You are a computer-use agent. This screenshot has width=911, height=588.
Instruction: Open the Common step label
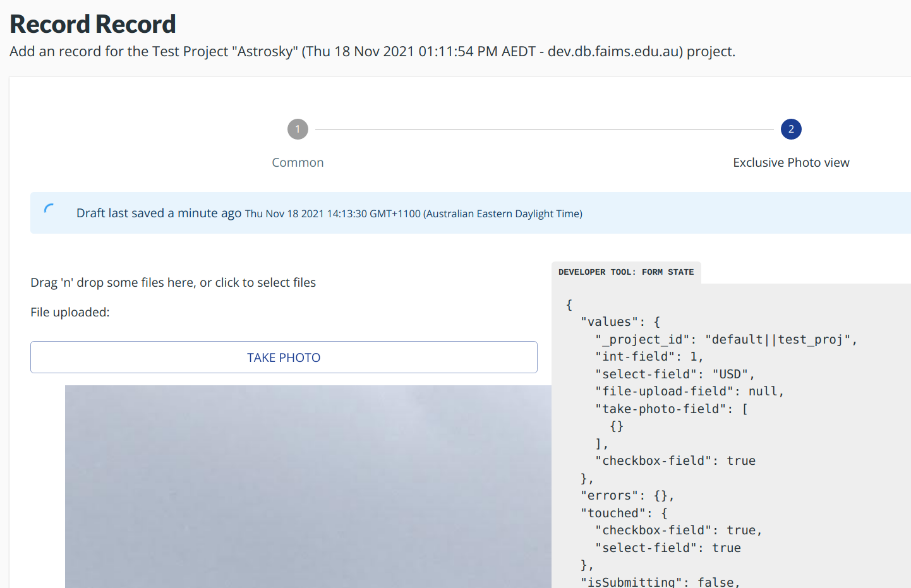[298, 162]
